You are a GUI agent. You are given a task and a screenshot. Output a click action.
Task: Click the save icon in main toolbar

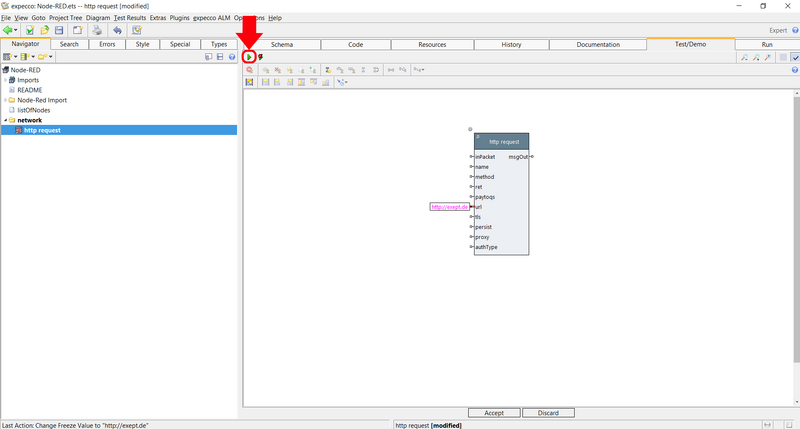coord(60,31)
